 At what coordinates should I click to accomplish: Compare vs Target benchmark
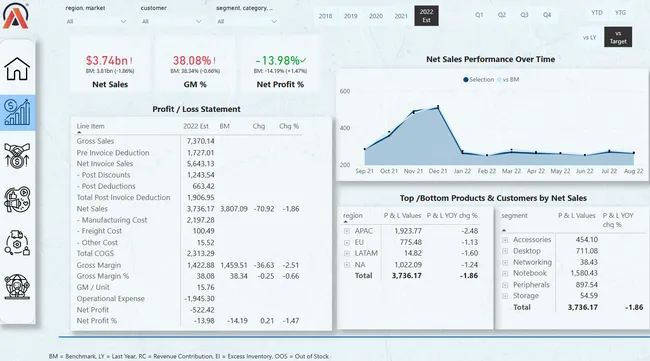click(x=618, y=37)
